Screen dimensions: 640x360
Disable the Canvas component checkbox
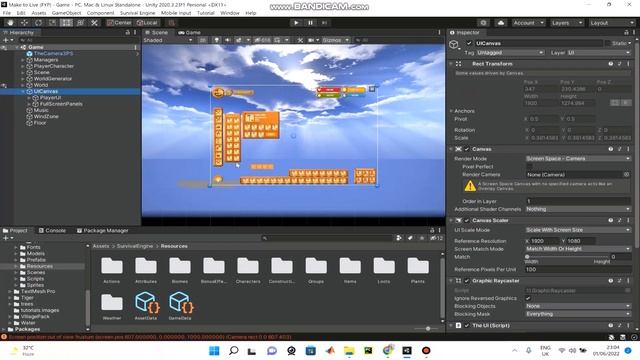click(x=467, y=149)
